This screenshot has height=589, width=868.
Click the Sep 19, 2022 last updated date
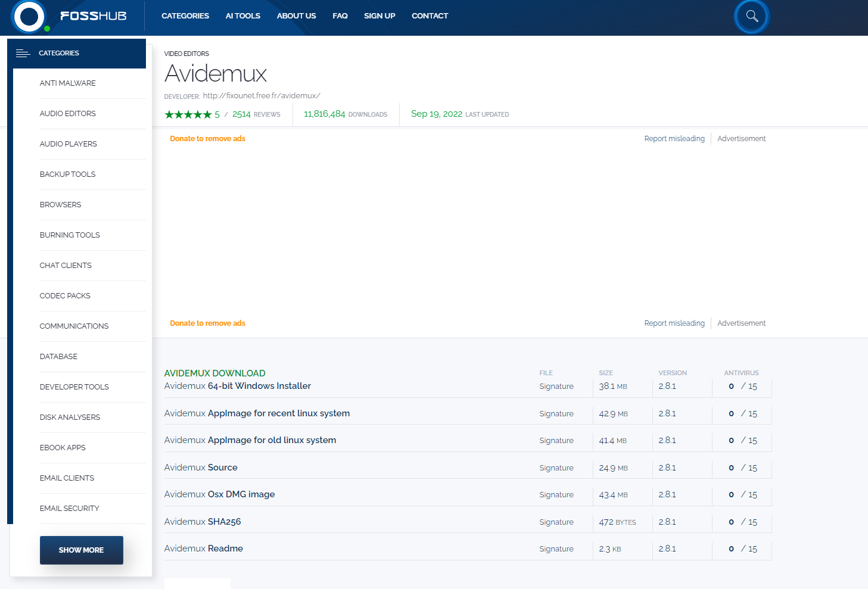click(437, 114)
